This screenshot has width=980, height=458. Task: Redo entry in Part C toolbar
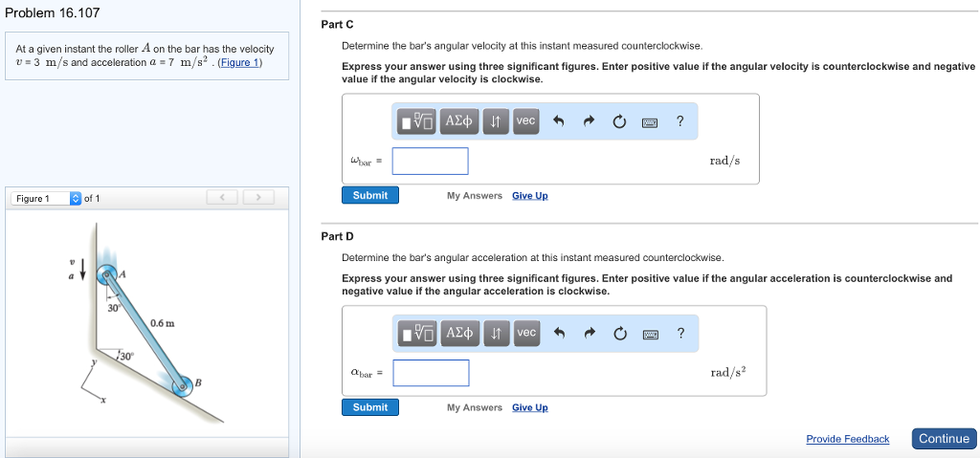(589, 121)
